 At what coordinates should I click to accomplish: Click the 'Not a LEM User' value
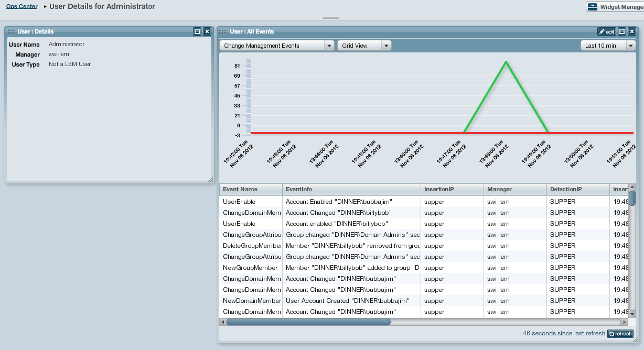tap(70, 64)
